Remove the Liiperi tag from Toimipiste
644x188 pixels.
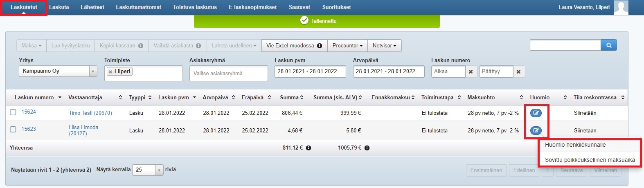(x=110, y=72)
